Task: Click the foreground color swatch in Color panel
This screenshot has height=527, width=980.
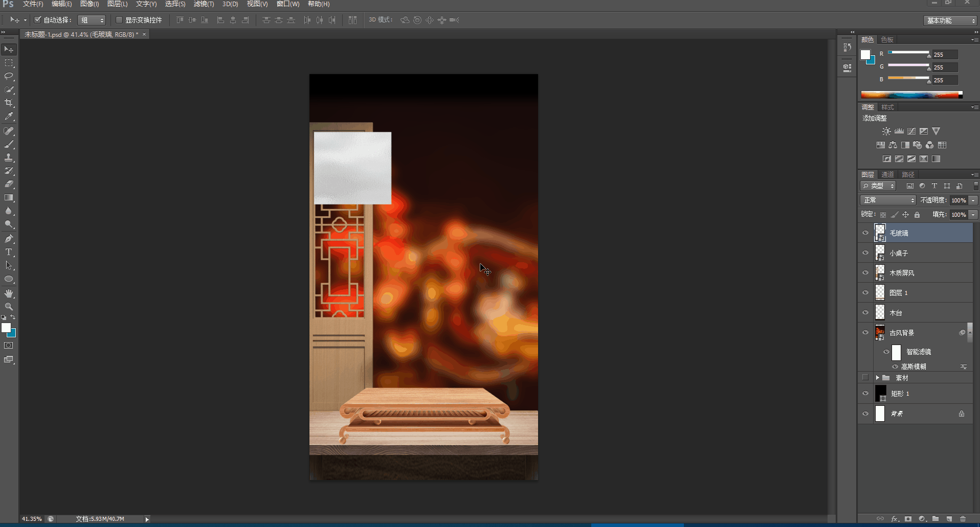Action: point(865,55)
